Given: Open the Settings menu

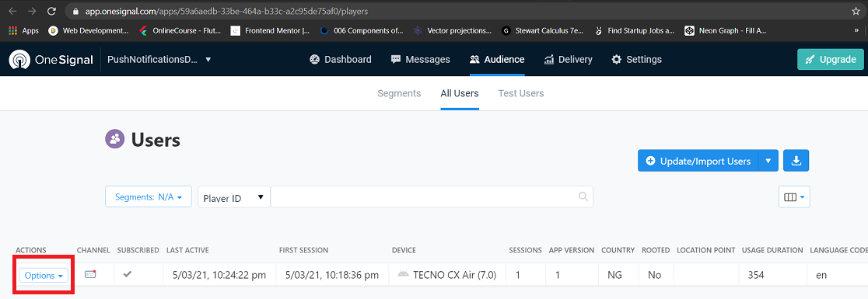Looking at the screenshot, I should coord(636,60).
